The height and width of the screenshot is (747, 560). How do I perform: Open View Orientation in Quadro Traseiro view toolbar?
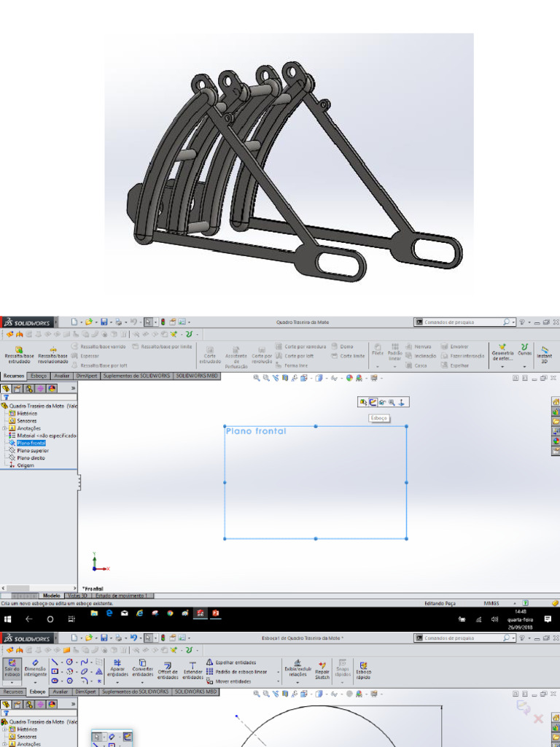[x=304, y=378]
